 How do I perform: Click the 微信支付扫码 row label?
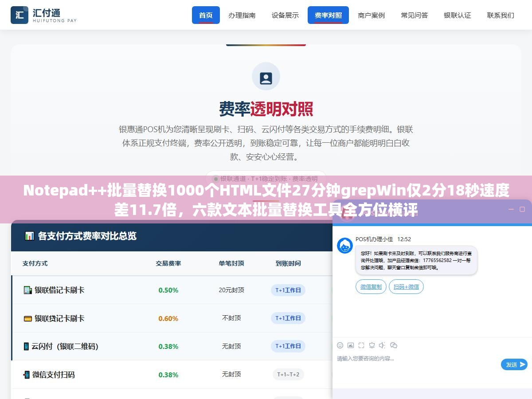coord(54,375)
